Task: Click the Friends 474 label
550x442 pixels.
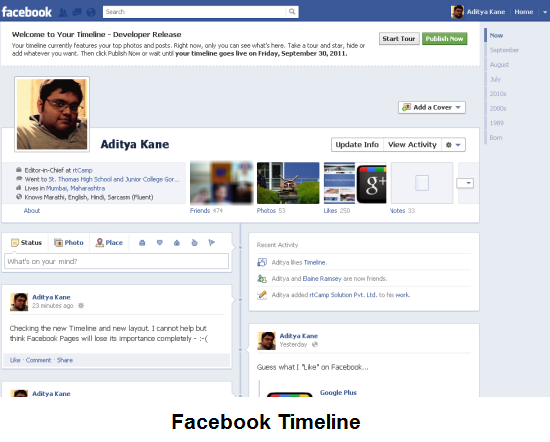Action: [206, 210]
